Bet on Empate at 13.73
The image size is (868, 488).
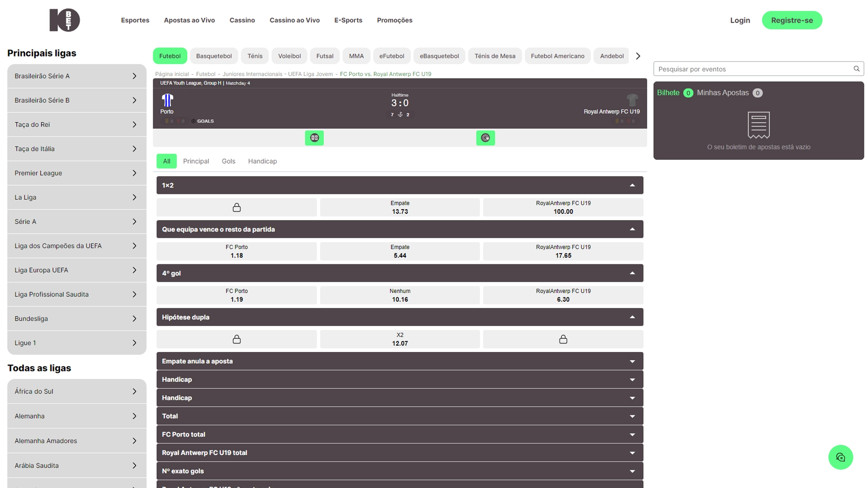click(x=400, y=207)
